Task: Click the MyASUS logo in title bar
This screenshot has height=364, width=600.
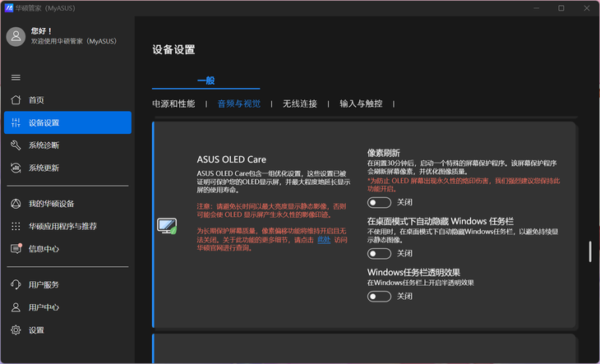Action: point(9,8)
